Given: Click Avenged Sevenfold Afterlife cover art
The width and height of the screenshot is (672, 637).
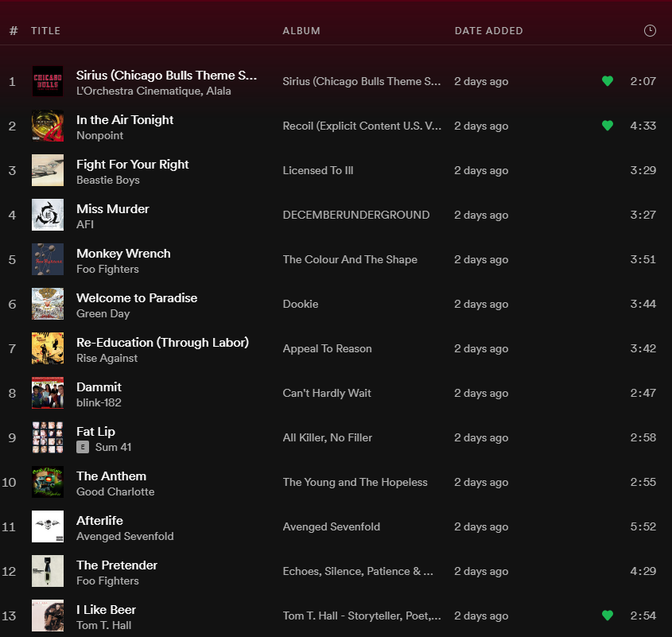Looking at the screenshot, I should (x=48, y=526).
